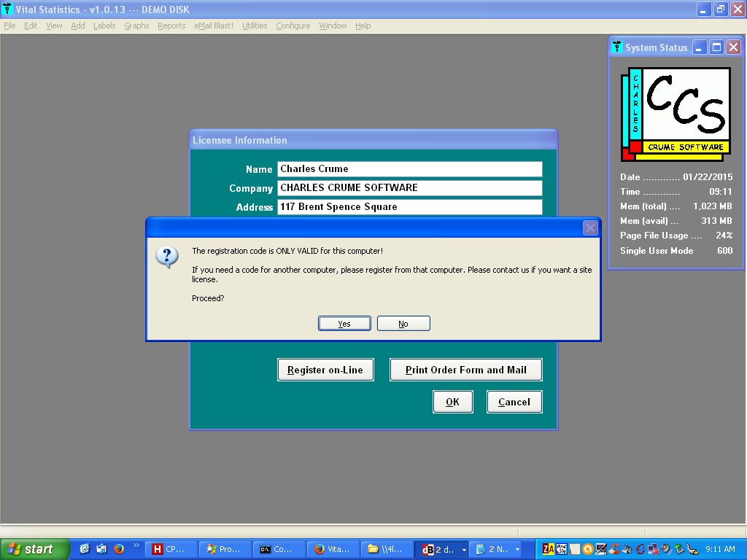Click the CCleaner tray icon
Image resolution: width=747 pixels, height=560 pixels.
(614, 549)
